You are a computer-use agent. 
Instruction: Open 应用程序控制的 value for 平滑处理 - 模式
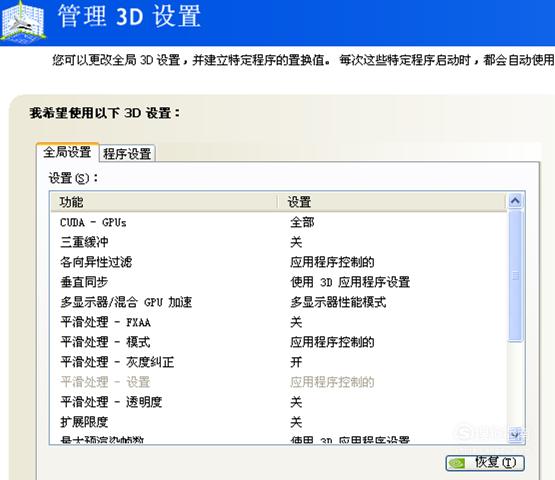(332, 342)
